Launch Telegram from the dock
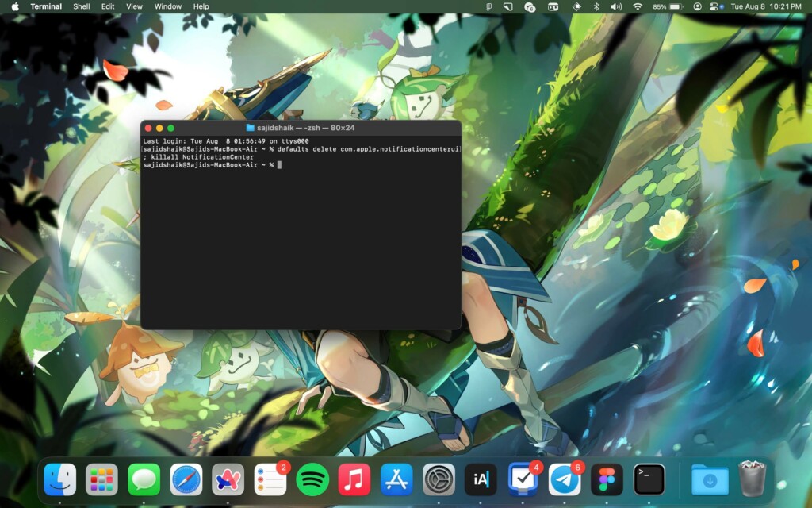The height and width of the screenshot is (508, 812). [565, 479]
